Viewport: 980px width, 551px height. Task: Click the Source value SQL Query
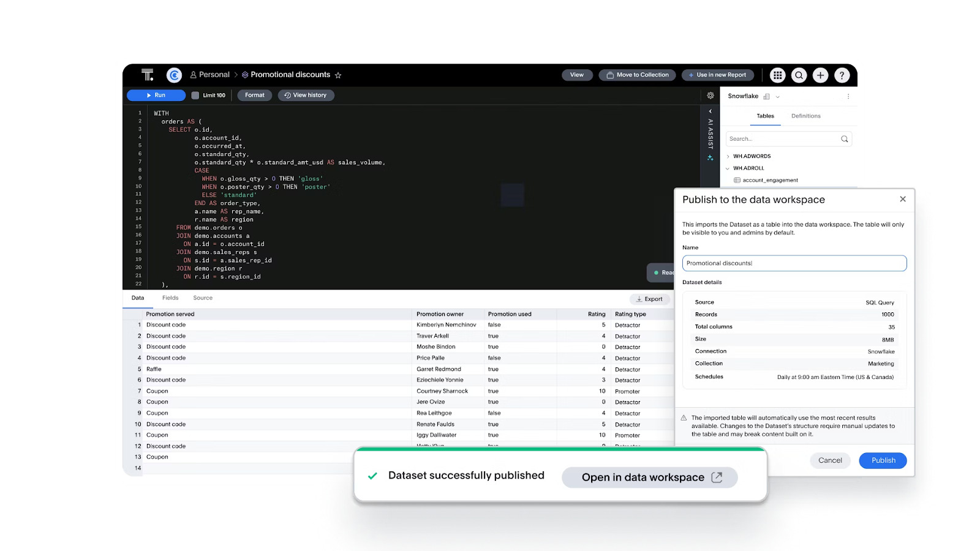point(880,302)
